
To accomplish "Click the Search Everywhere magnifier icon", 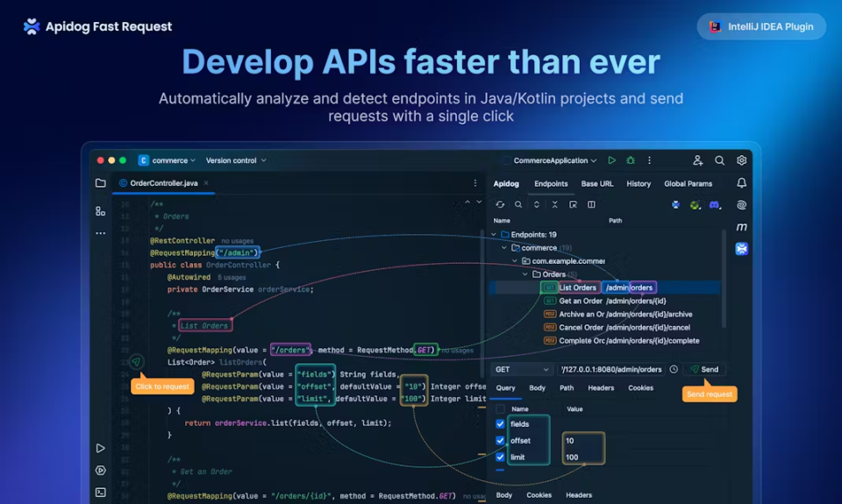I will click(719, 160).
